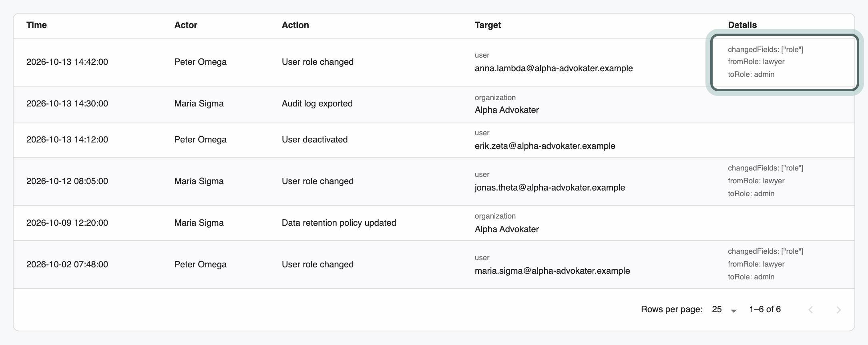Viewport: 868px width, 345px height.
Task: Click User role changed for anna.lambda
Action: pyautogui.click(x=317, y=62)
